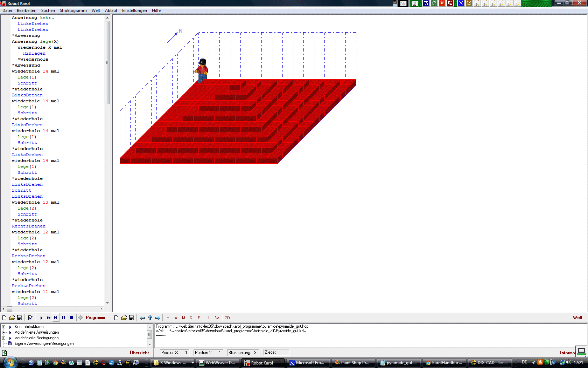Check program syntax icon
Viewport: 588px width, 368px height.
[x=30, y=318]
